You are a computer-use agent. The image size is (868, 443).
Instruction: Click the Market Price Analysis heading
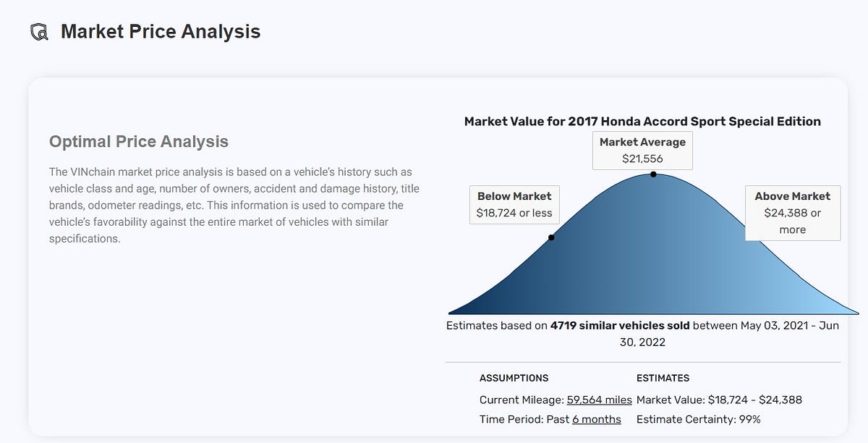click(x=161, y=31)
